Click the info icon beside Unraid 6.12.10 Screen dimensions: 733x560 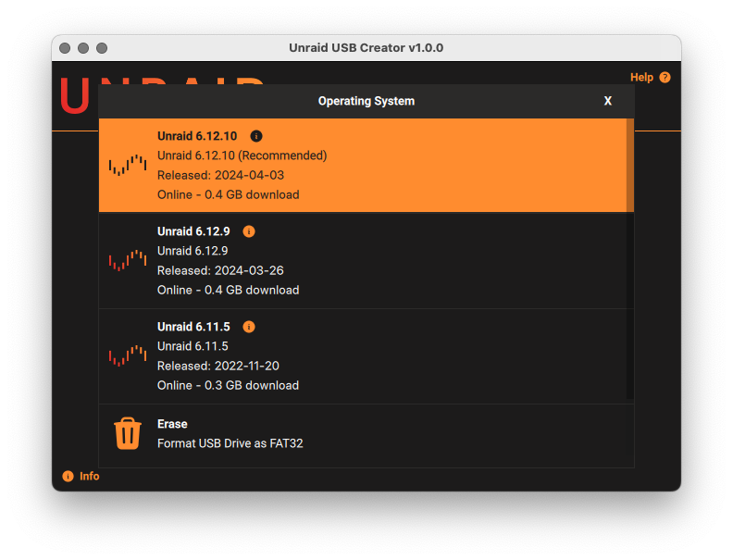coord(256,136)
